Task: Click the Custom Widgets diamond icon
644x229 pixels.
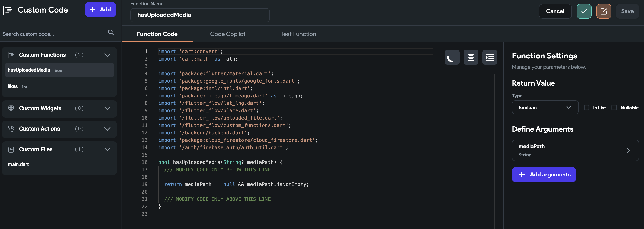Action: coord(11,108)
